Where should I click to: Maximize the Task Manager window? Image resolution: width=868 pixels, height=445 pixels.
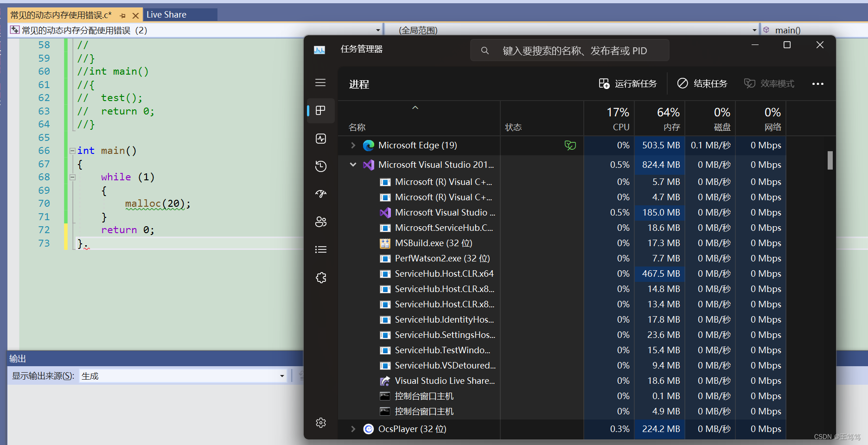(x=787, y=45)
